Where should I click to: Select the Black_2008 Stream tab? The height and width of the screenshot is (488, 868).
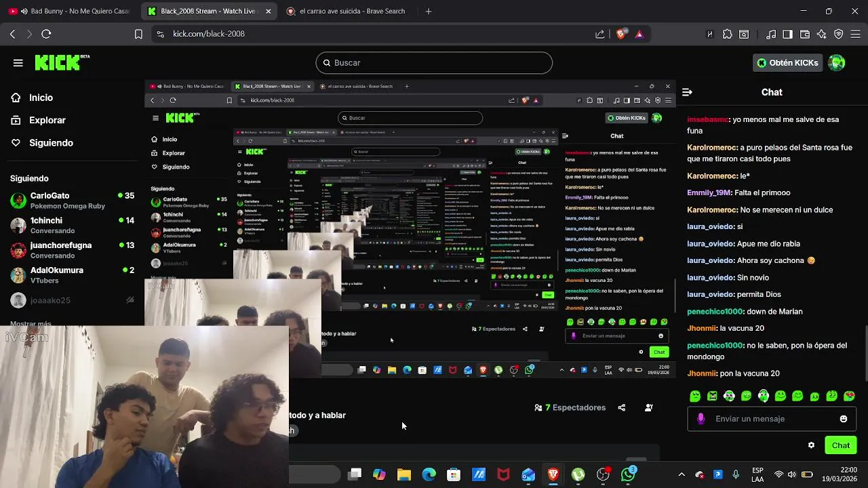(x=210, y=12)
